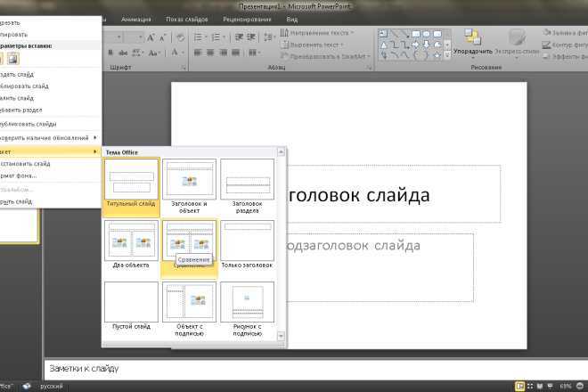Image resolution: width=588 pixels, height=392 pixels.
Task: Click 'Формат фона...' in context menu
Action: (x=21, y=176)
